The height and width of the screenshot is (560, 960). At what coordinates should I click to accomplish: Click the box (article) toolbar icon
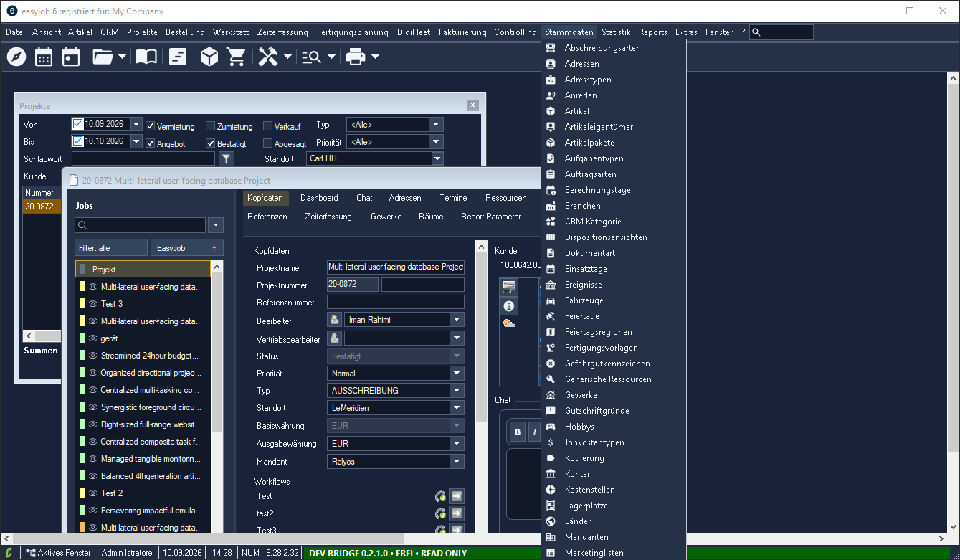(209, 57)
